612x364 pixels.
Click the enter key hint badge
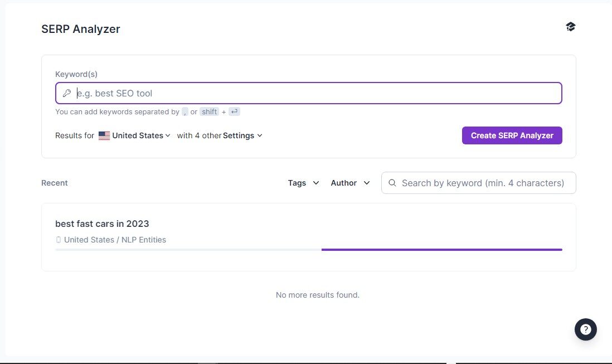pyautogui.click(x=234, y=111)
